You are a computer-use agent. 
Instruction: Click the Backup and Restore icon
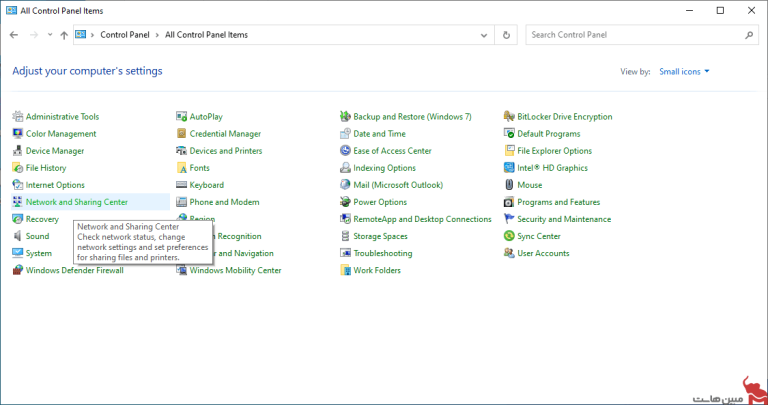coord(346,117)
